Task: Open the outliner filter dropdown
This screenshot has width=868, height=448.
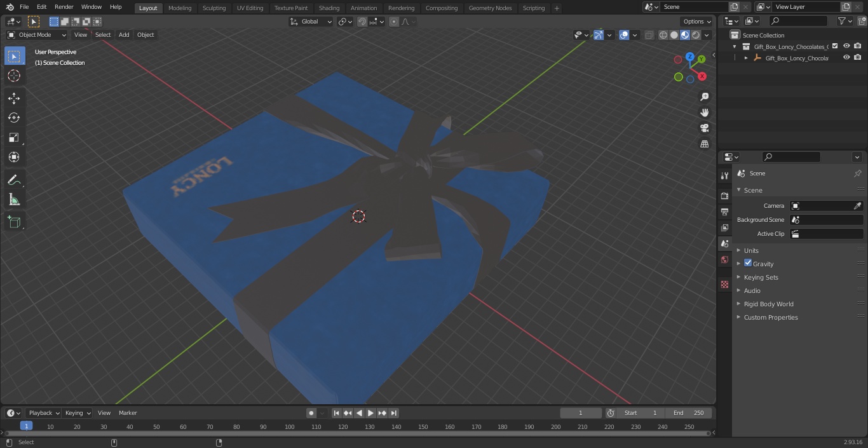Action: coord(845,21)
